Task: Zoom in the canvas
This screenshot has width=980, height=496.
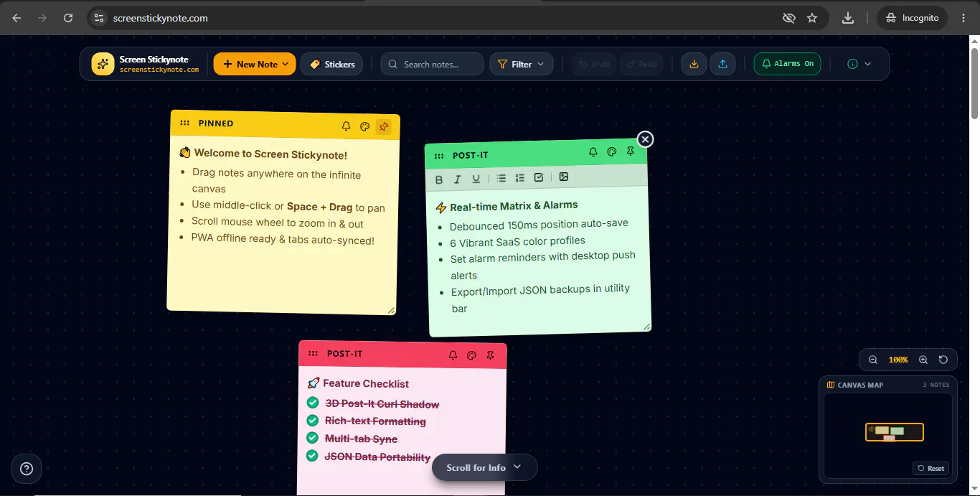Action: (923, 360)
